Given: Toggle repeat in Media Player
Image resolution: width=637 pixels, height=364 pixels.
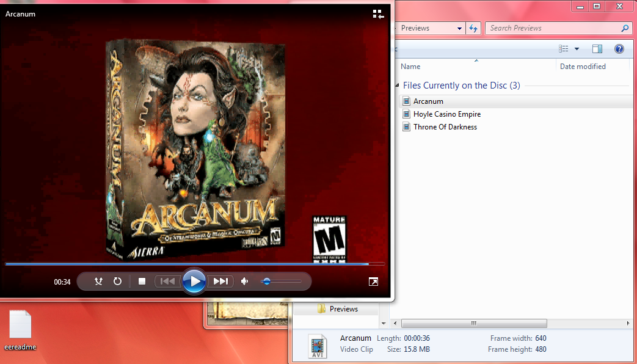Looking at the screenshot, I should pyautogui.click(x=117, y=281).
